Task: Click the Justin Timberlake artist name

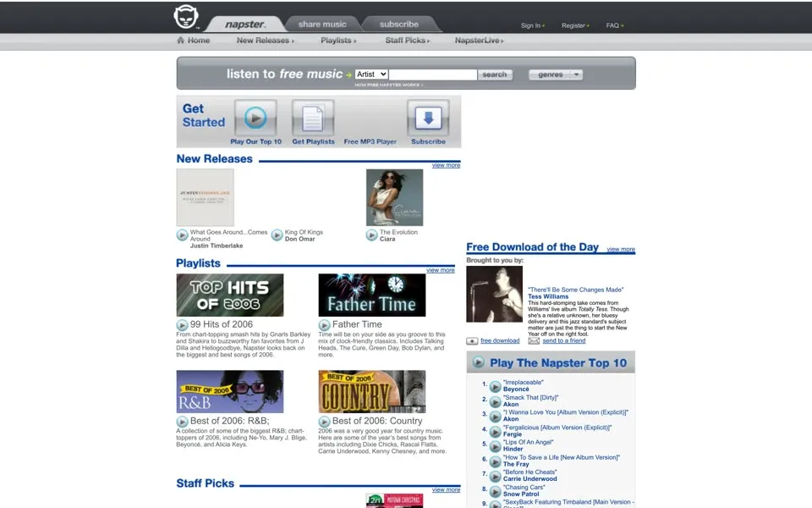Action: (x=217, y=246)
